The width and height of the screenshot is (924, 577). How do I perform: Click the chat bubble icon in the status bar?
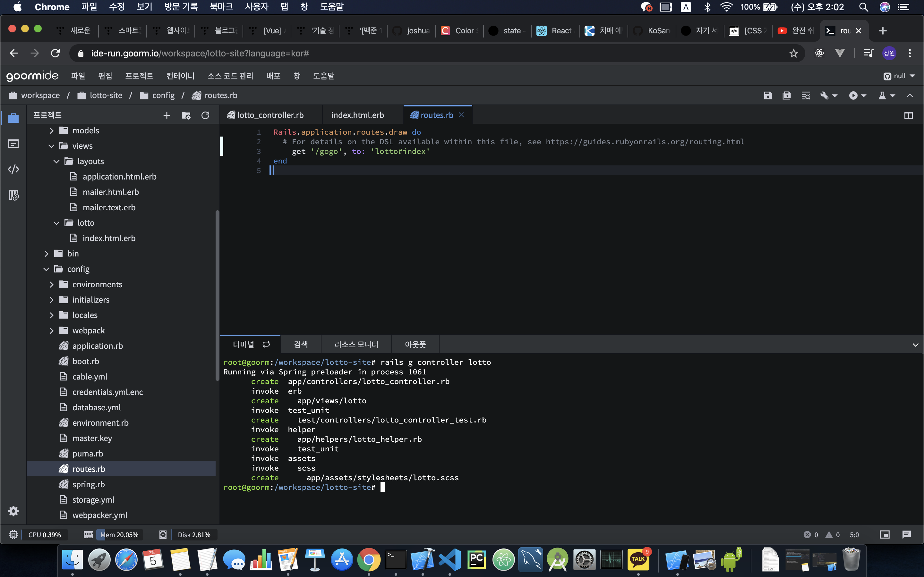(x=906, y=535)
